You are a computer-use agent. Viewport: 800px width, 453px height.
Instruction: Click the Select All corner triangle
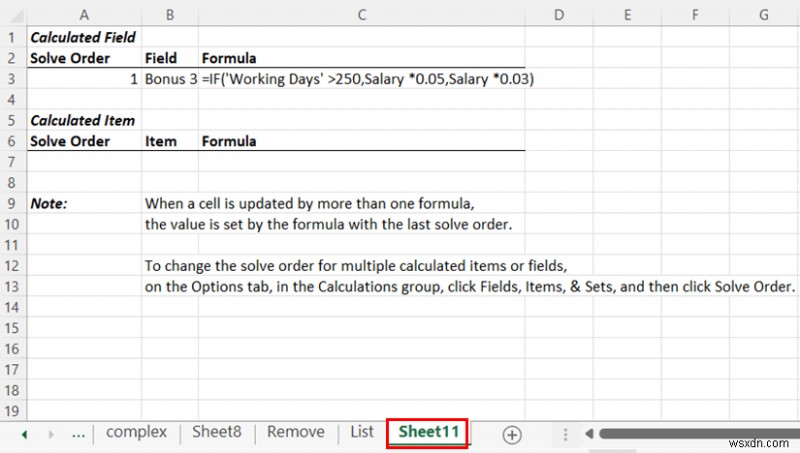(x=13, y=14)
